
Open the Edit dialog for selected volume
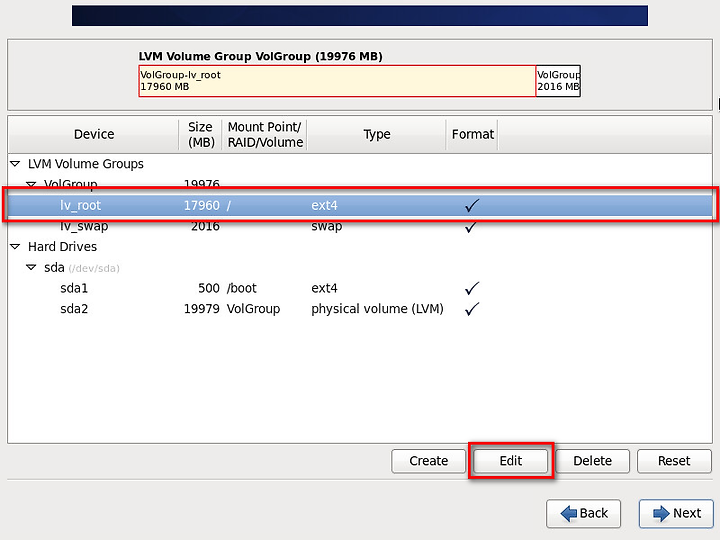pyautogui.click(x=511, y=461)
